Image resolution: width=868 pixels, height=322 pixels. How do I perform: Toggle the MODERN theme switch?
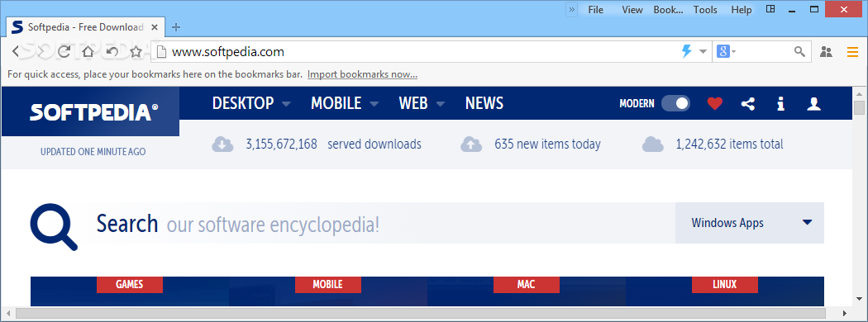(x=675, y=103)
